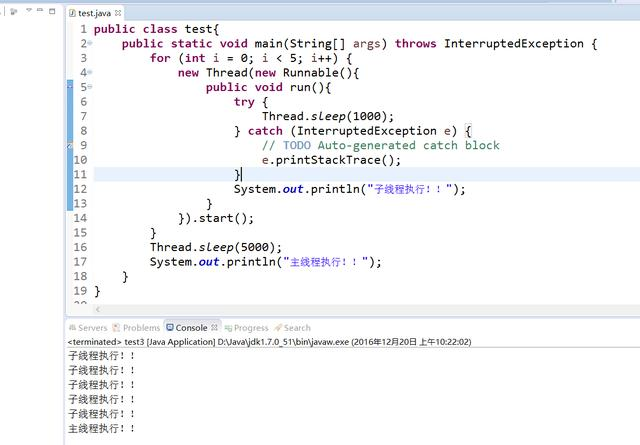Screen dimensions: 640x445
Task: Click the 'catch (InterruptedException e)' text
Action: [x=352, y=131]
